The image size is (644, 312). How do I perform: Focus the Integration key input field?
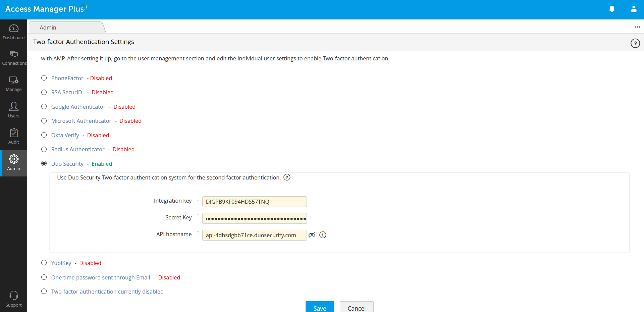(254, 202)
